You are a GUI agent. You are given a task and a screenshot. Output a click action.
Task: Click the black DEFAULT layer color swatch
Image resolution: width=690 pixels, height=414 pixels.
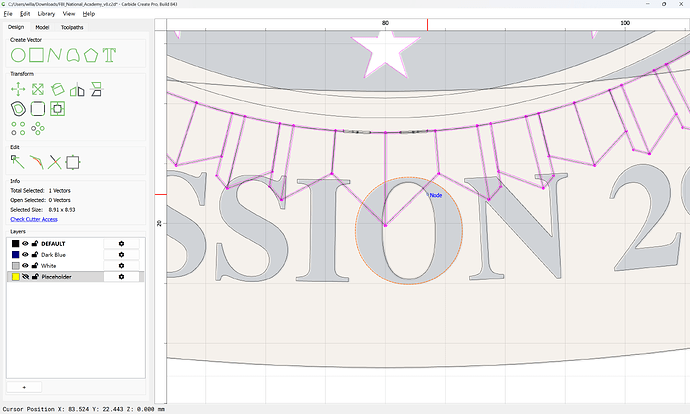(15, 244)
